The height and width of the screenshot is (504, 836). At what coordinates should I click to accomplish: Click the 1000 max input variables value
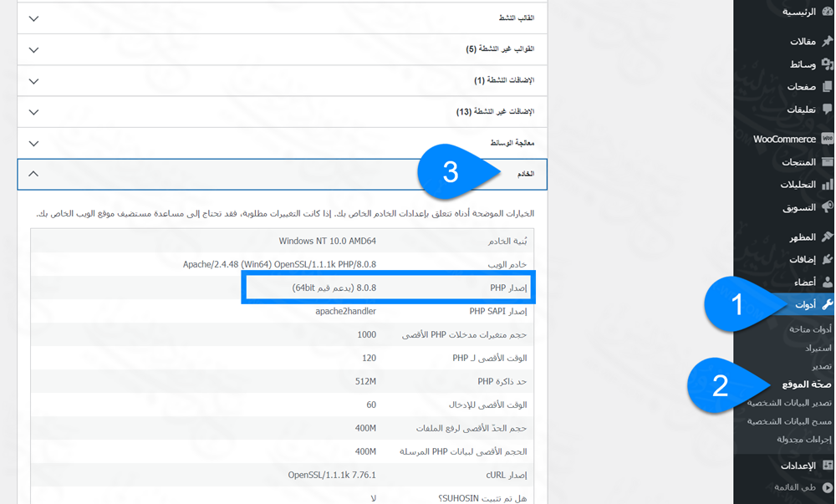366,334
